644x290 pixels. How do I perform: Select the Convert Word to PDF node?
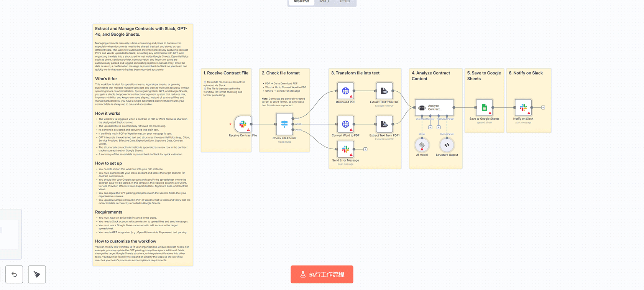click(345, 124)
